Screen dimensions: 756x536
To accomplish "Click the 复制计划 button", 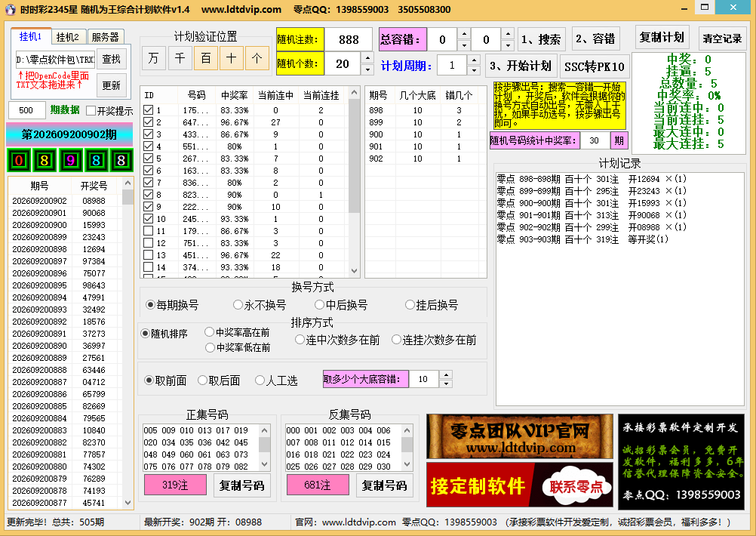I will (x=662, y=37).
